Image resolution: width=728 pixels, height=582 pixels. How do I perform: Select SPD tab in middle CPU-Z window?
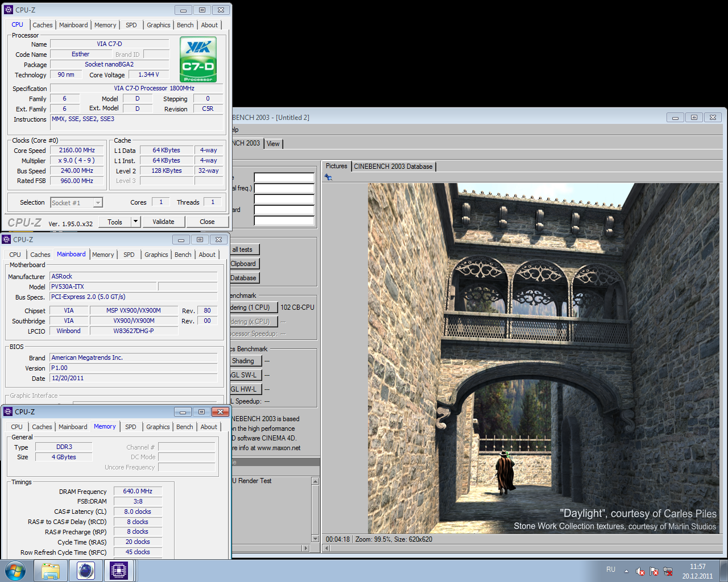click(129, 255)
